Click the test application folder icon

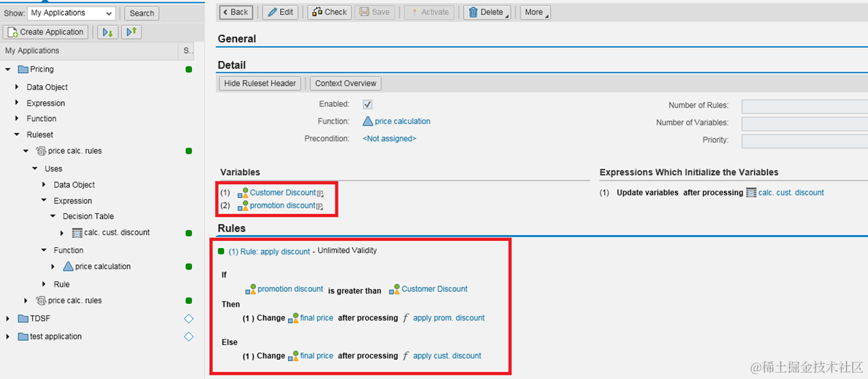[x=23, y=336]
